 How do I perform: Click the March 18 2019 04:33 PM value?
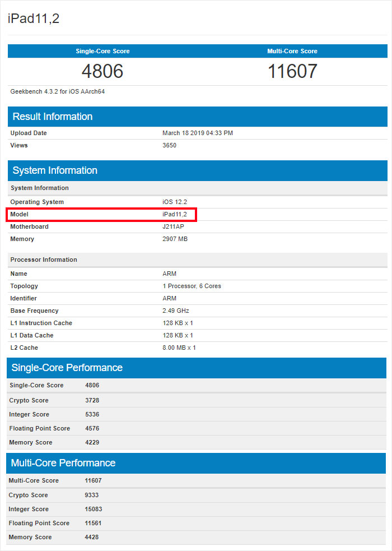click(x=198, y=133)
